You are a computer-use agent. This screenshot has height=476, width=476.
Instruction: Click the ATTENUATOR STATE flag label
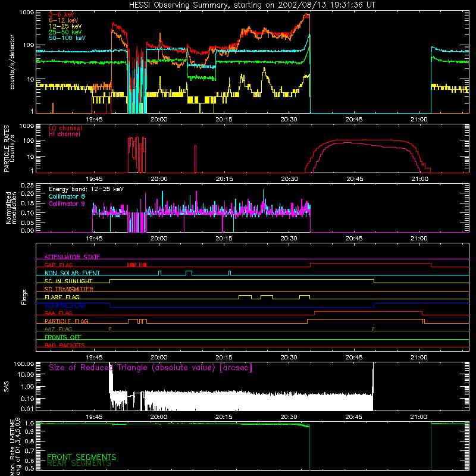pos(72,257)
